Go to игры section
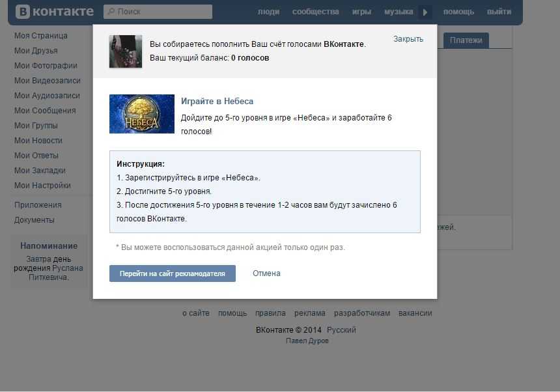This screenshot has width=560, height=392. pos(361,12)
